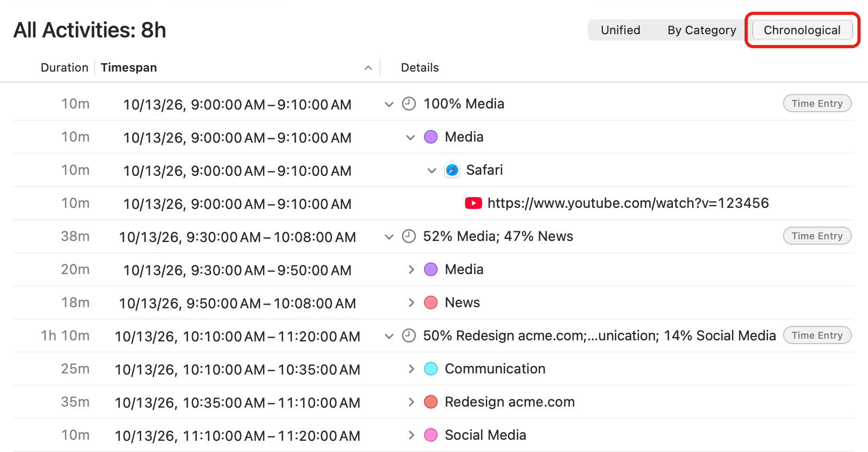Select the 1h 10m duration cell
The height and width of the screenshot is (452, 868).
(x=65, y=336)
